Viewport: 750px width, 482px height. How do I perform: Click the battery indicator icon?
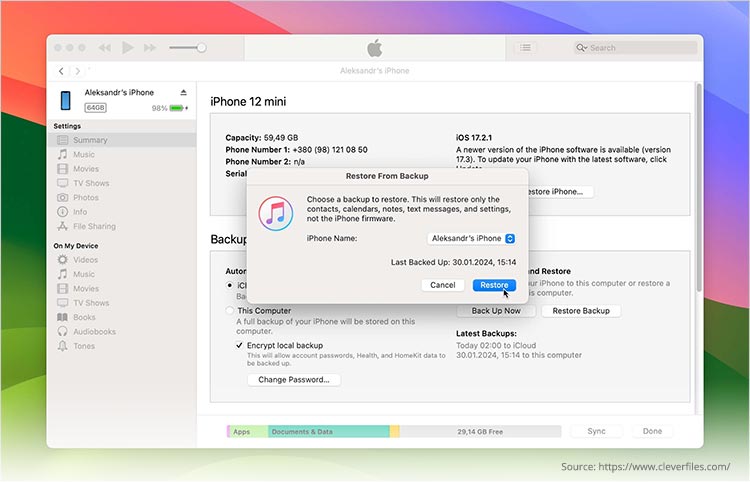[176, 108]
